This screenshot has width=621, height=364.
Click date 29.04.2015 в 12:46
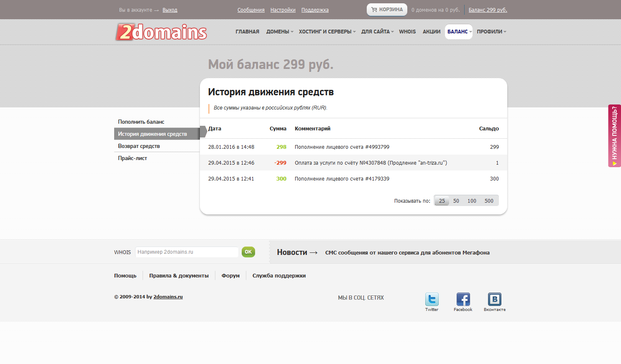coord(231,163)
